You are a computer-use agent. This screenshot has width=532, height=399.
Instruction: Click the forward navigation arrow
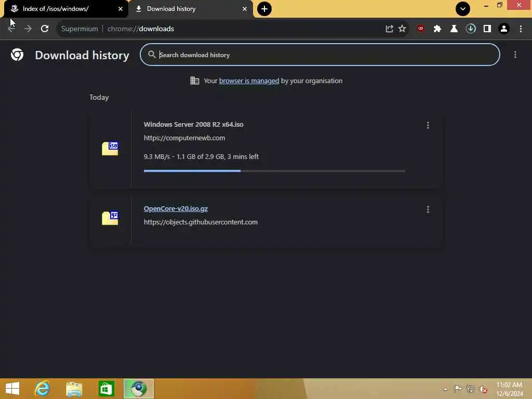coord(28,29)
